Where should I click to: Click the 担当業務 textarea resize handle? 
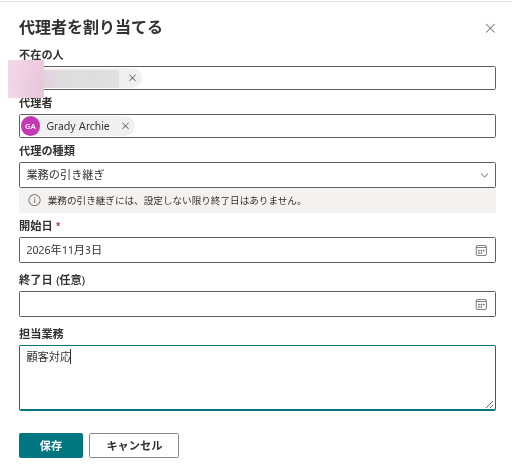(x=489, y=404)
